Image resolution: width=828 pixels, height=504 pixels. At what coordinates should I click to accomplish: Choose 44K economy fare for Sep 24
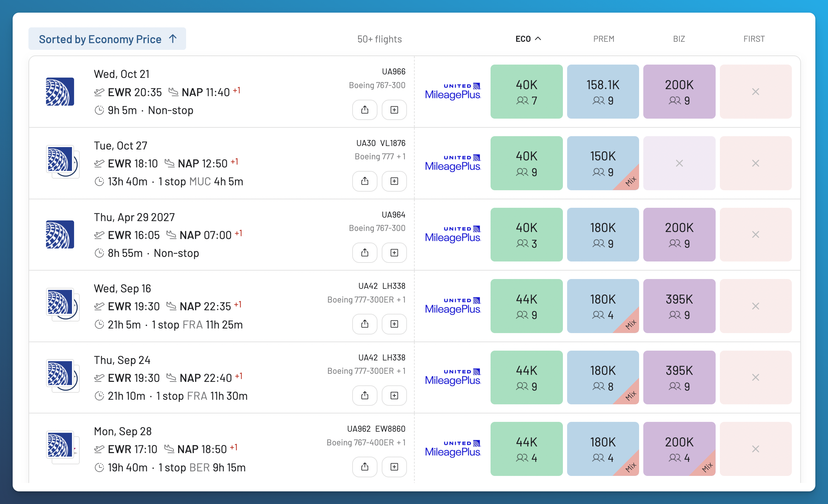pos(526,377)
